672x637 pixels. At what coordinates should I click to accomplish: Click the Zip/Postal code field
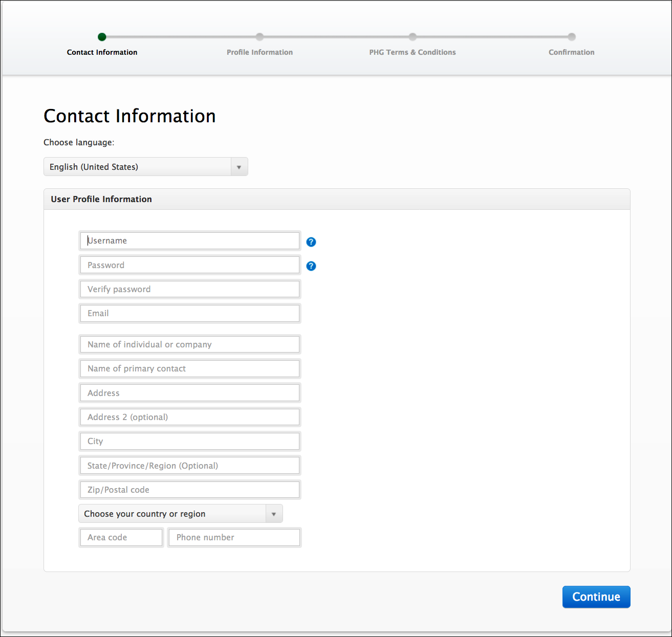click(x=190, y=490)
